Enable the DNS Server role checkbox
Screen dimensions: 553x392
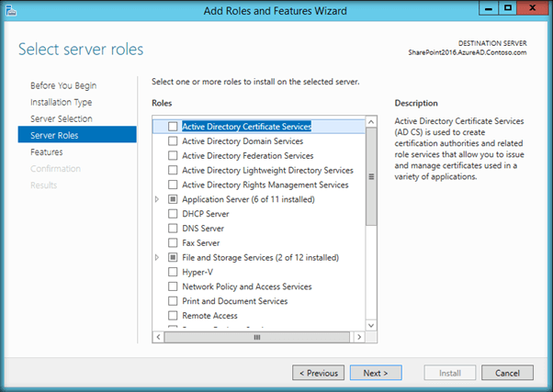coord(173,229)
